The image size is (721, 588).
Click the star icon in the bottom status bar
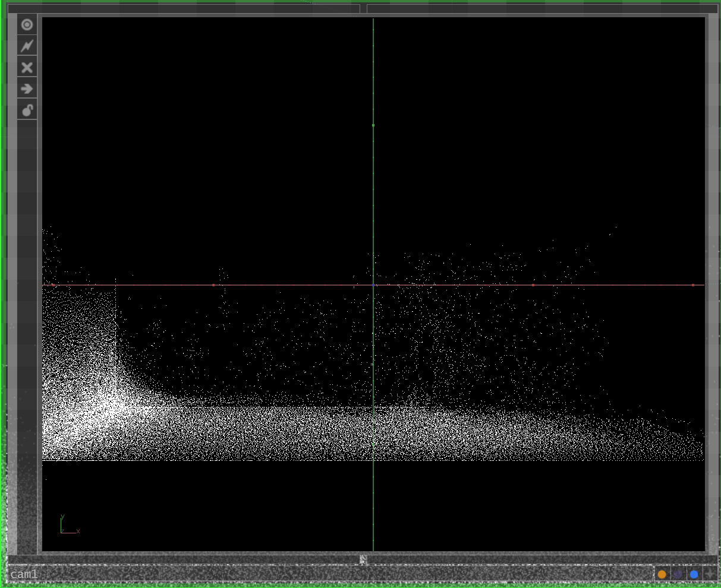(710, 574)
